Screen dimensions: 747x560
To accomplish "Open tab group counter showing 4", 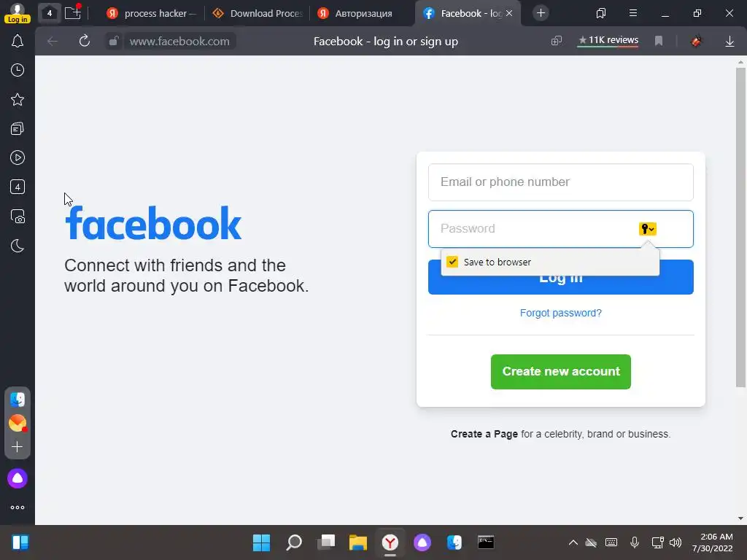I will point(49,13).
